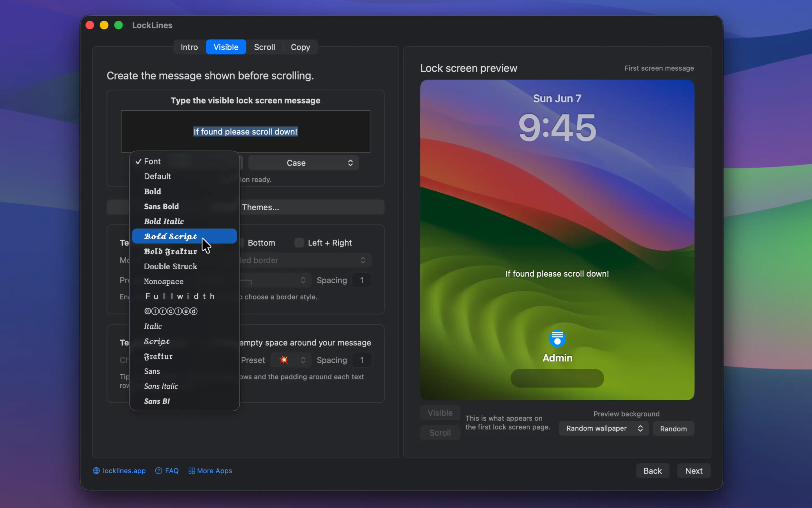Screen dimensions: 812x508
Task: Open the starburst Preset dropdown
Action: 291,360
